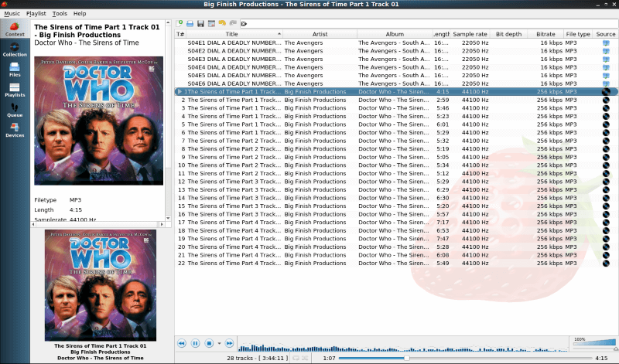Click the yellow undo arrow icon
The image size is (619, 364).
pyautogui.click(x=222, y=24)
